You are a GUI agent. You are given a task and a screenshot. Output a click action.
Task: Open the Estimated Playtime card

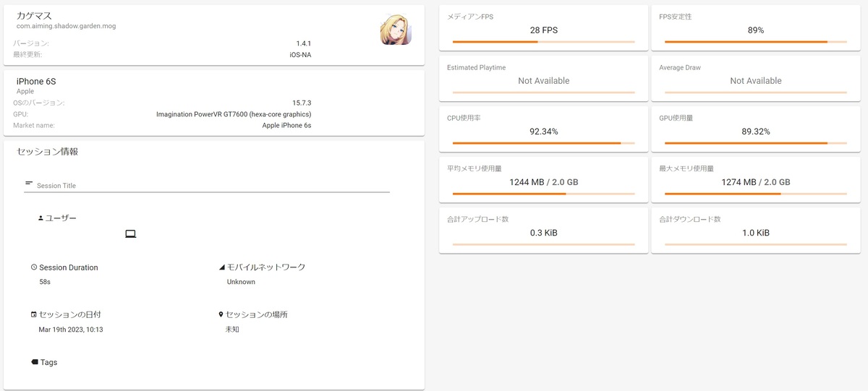pyautogui.click(x=543, y=77)
